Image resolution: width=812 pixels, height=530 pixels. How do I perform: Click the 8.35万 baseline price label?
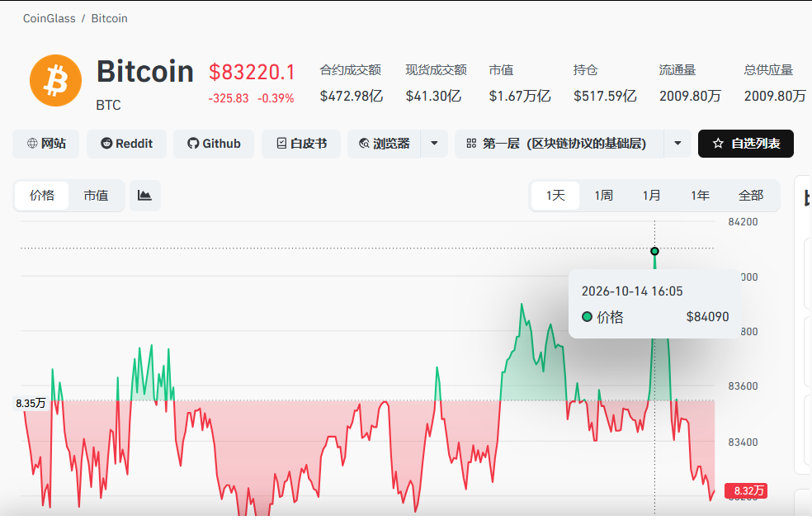(31, 403)
